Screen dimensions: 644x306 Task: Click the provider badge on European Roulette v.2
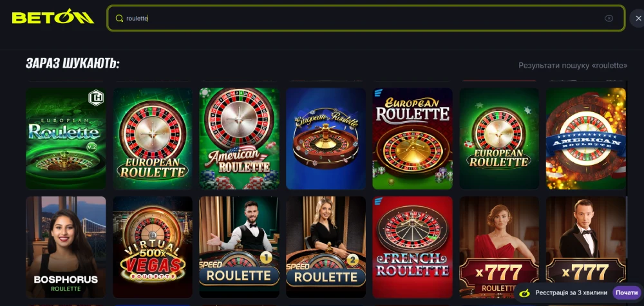point(96,98)
